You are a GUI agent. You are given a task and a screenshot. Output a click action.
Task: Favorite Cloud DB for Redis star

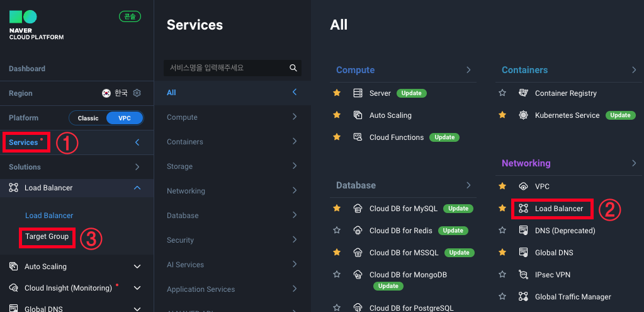pyautogui.click(x=337, y=230)
